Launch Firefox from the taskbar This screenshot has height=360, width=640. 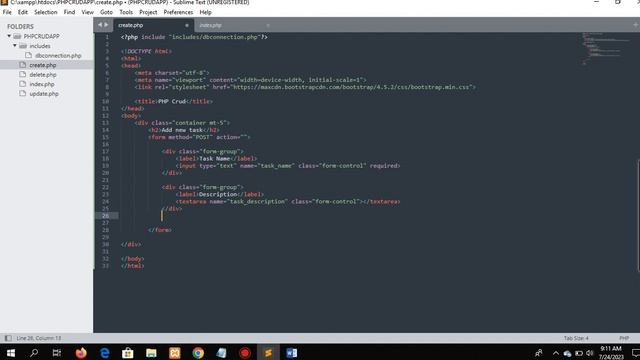tap(81, 353)
